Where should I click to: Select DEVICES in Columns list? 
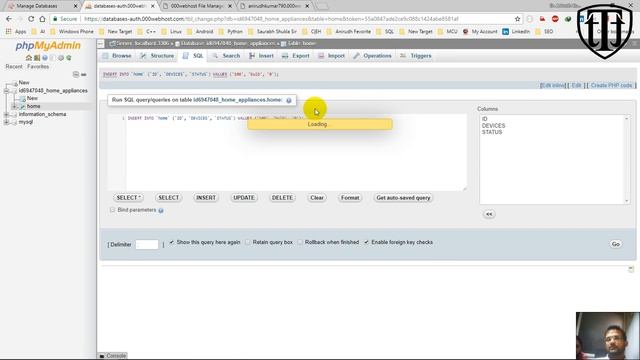click(493, 126)
